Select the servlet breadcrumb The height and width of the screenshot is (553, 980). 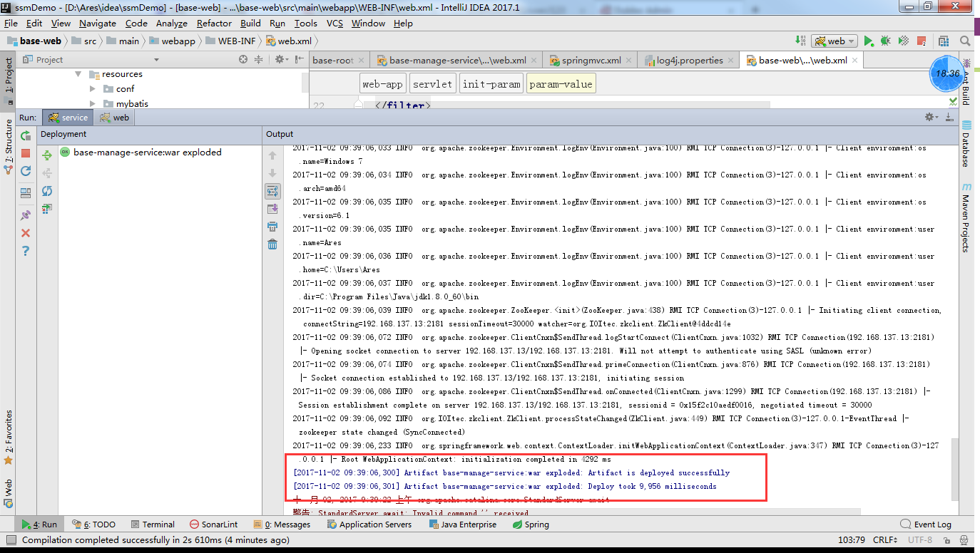point(432,84)
